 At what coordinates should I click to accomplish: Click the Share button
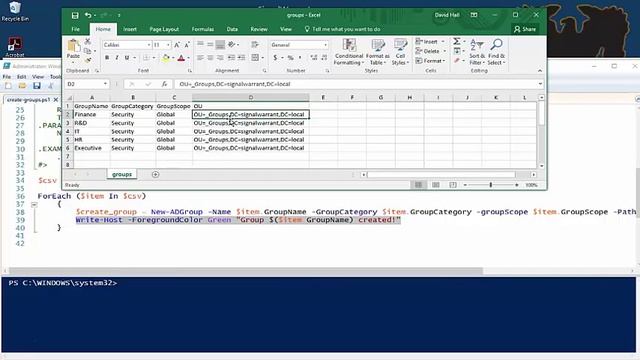525,29
